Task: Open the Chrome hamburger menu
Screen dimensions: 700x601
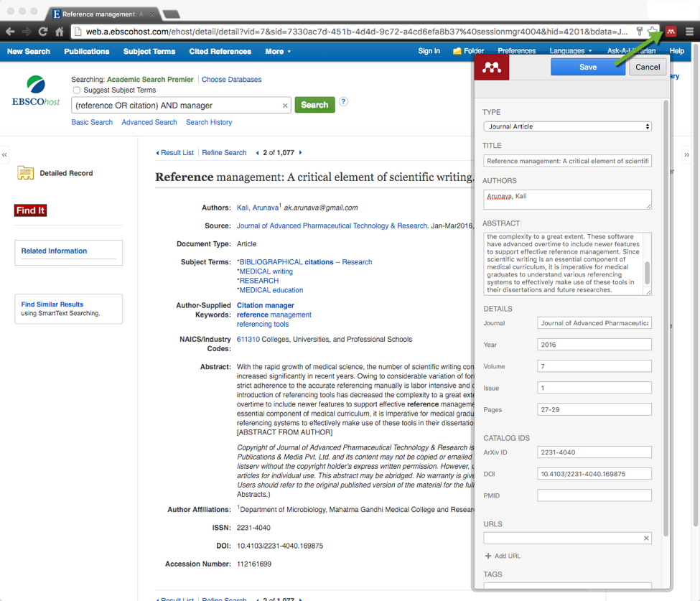Action: 689,32
